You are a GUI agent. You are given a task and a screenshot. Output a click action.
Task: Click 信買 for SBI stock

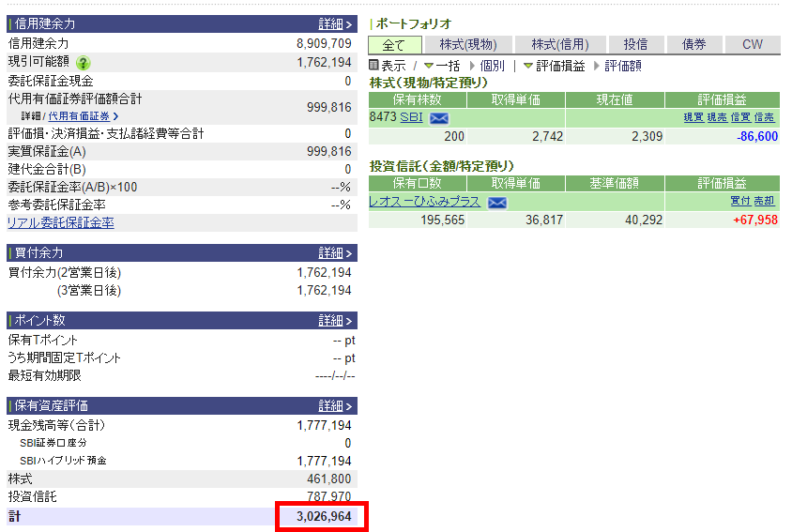click(740, 117)
